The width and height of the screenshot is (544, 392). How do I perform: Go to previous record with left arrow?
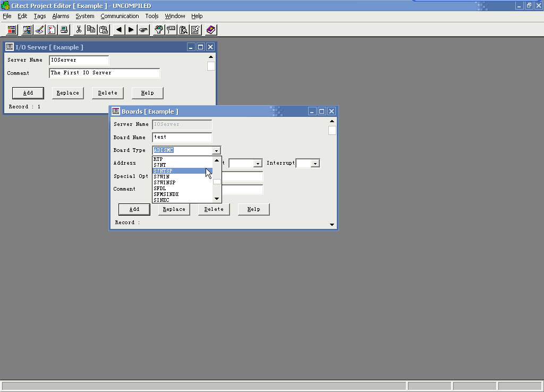[x=118, y=30]
